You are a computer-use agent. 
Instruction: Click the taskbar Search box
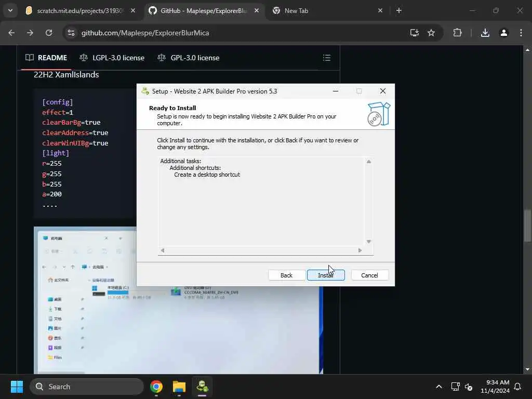(87, 387)
